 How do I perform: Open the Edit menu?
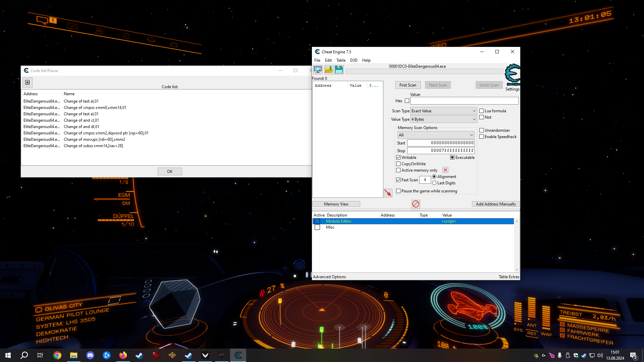coord(328,60)
